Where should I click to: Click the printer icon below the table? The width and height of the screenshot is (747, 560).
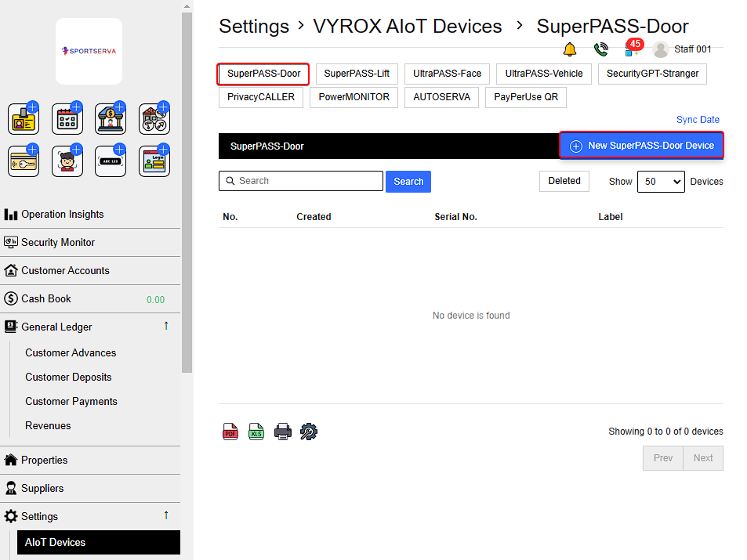tap(282, 432)
